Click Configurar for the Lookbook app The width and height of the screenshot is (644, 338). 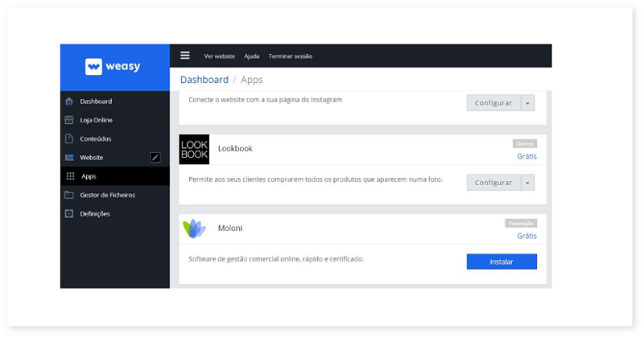[x=493, y=183]
